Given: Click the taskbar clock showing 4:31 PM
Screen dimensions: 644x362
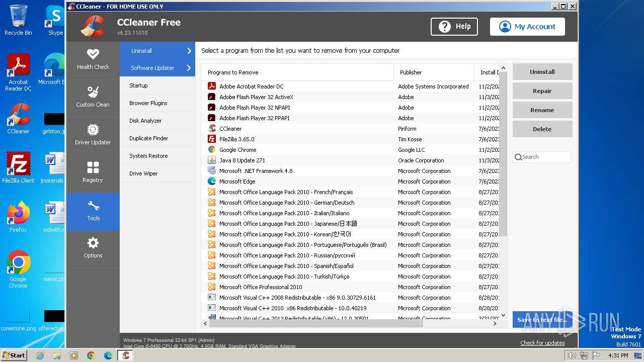Looking at the screenshot, I should 618,355.
